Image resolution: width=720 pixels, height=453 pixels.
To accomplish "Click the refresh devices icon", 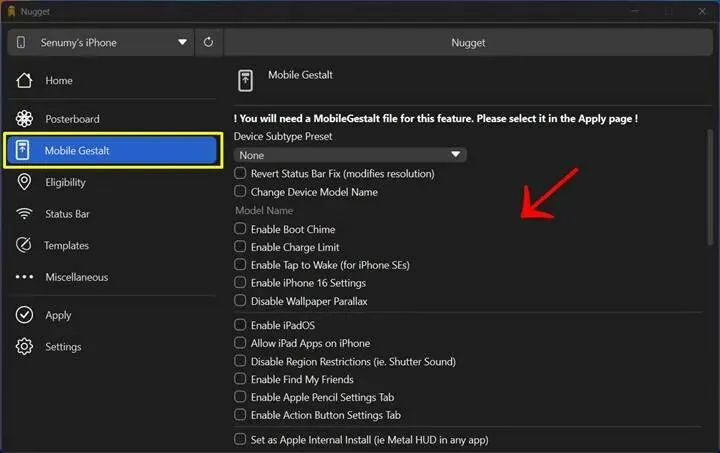I will click(208, 42).
